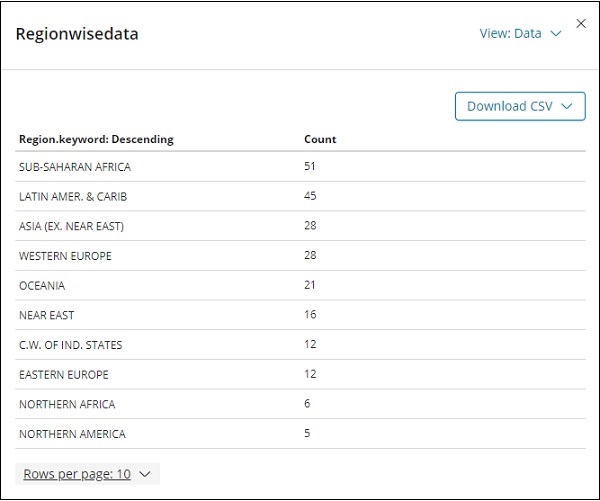Click the EASTERN EUROPE region cell
600x501 pixels.
click(64, 375)
